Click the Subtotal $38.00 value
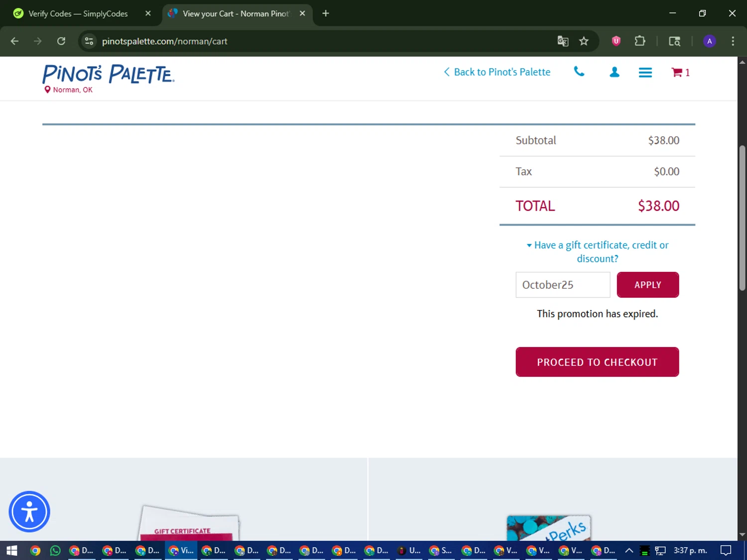The height and width of the screenshot is (560, 747). point(663,140)
